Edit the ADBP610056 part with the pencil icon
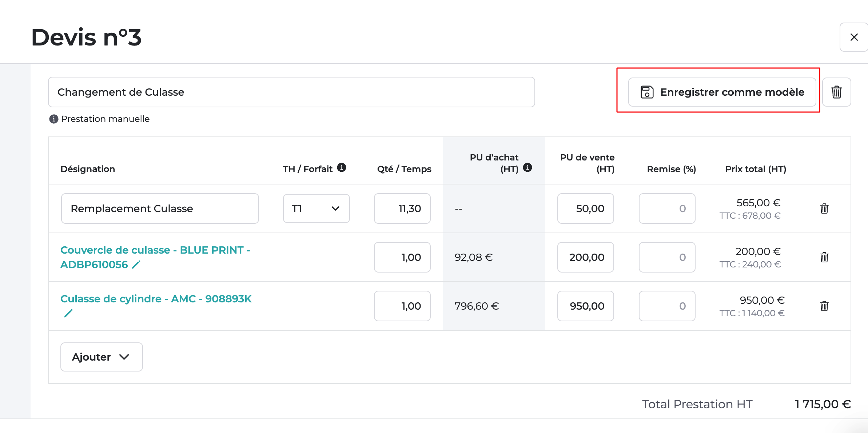 coord(135,265)
